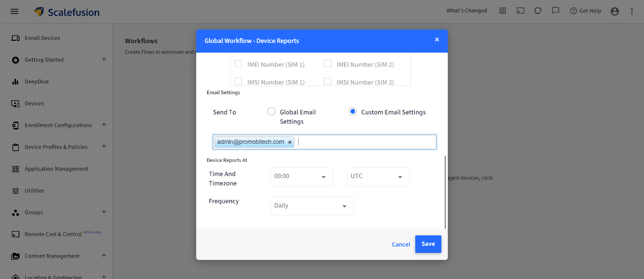Image resolution: width=644 pixels, height=279 pixels.
Task: Expand Enrollment Configurations with plus icon
Action: click(104, 124)
